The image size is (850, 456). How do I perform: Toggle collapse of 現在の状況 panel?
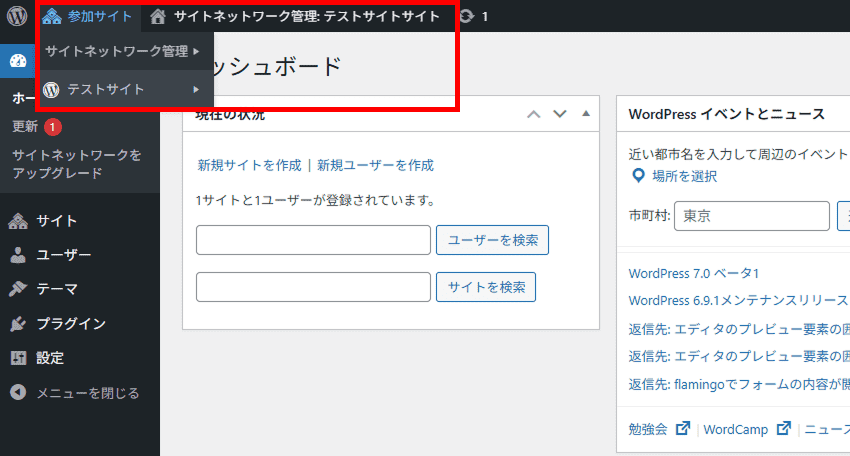click(x=585, y=113)
